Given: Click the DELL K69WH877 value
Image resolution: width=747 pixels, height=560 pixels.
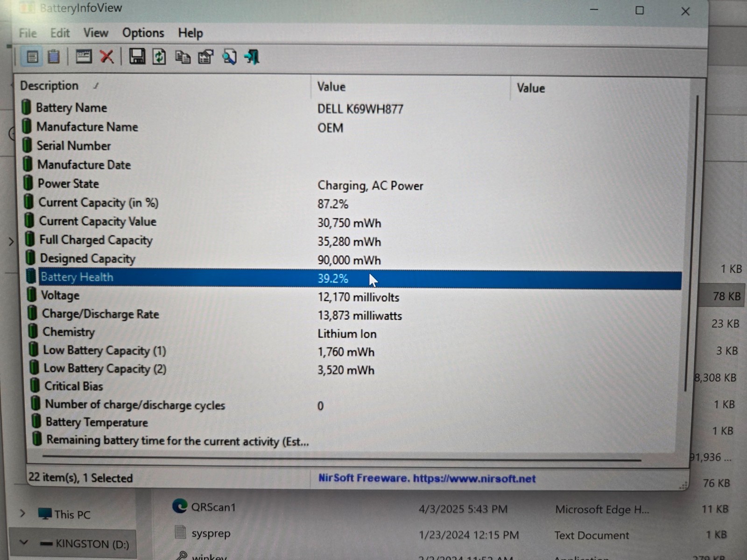Looking at the screenshot, I should [x=360, y=109].
